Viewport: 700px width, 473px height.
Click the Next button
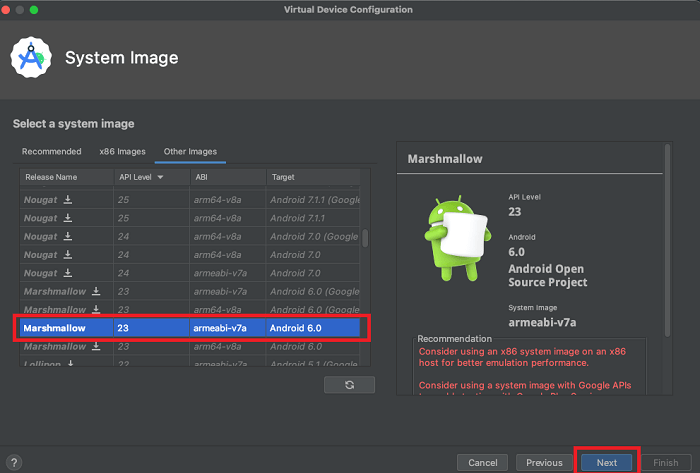[607, 463]
